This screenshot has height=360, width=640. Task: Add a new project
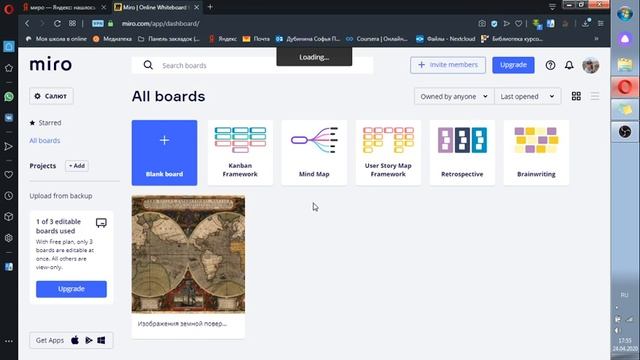coord(77,166)
